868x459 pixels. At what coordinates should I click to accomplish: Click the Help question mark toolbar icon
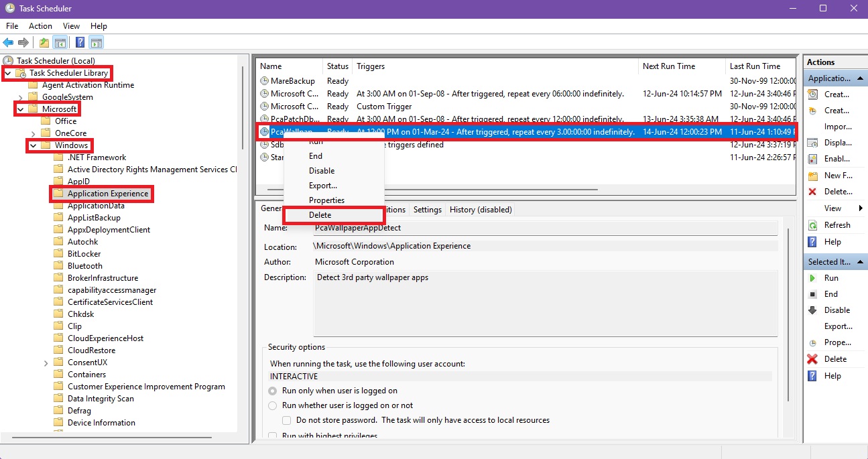point(79,42)
